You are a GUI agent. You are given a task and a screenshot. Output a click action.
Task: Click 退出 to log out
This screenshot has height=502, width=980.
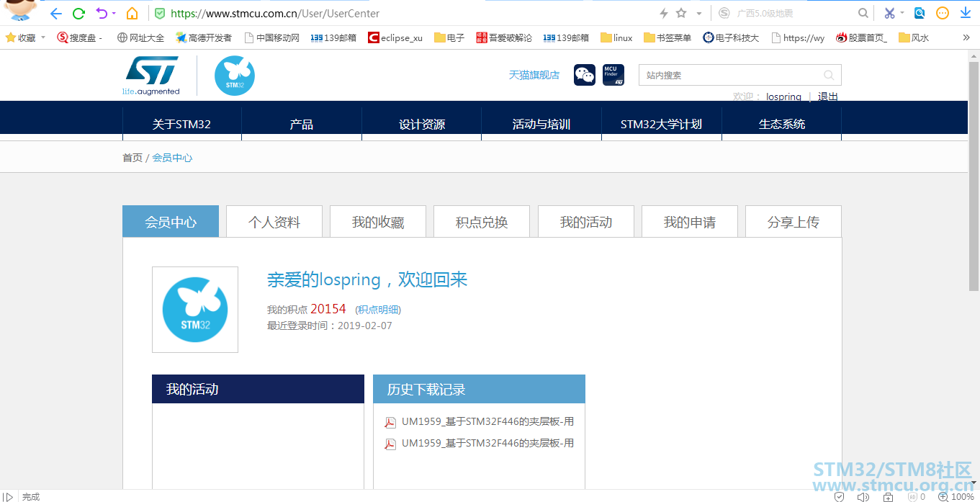[827, 97]
